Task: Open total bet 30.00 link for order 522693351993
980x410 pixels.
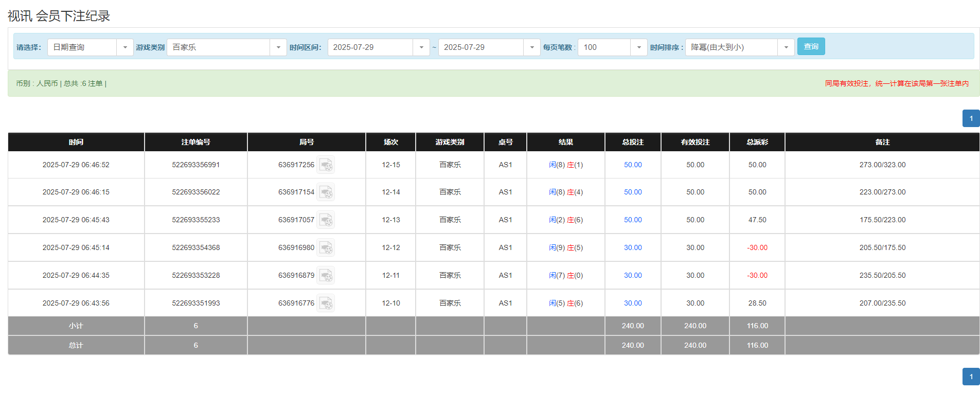Action: tap(633, 304)
